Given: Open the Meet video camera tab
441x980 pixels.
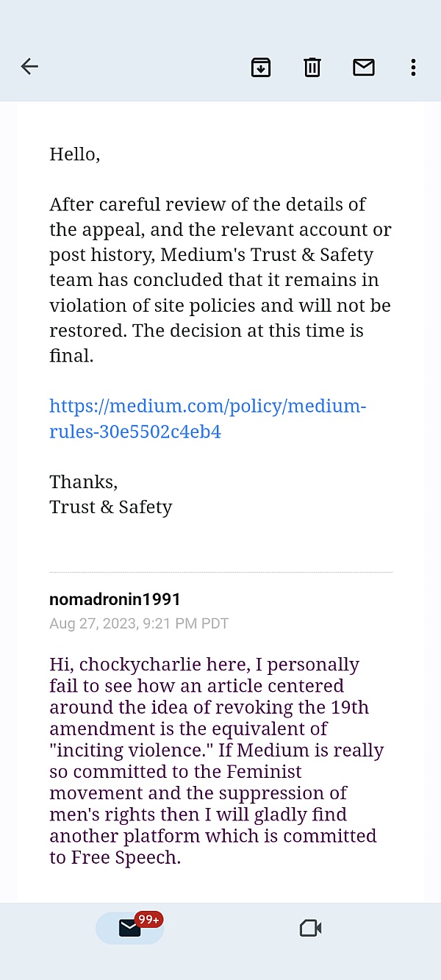Looking at the screenshot, I should pos(311,929).
